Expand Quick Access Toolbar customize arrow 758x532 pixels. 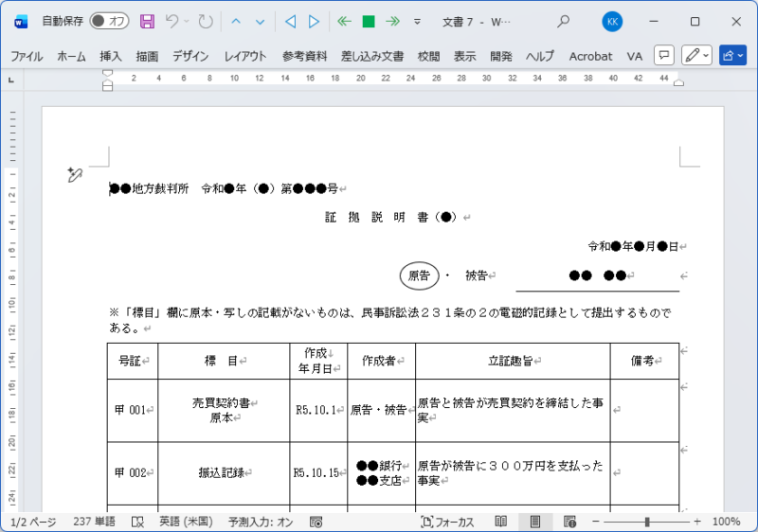tap(417, 21)
